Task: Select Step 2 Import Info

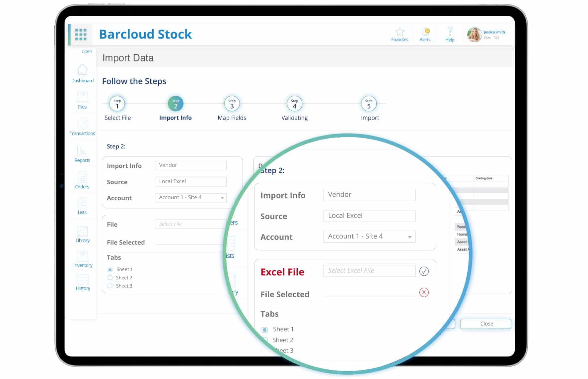Action: [x=176, y=108]
